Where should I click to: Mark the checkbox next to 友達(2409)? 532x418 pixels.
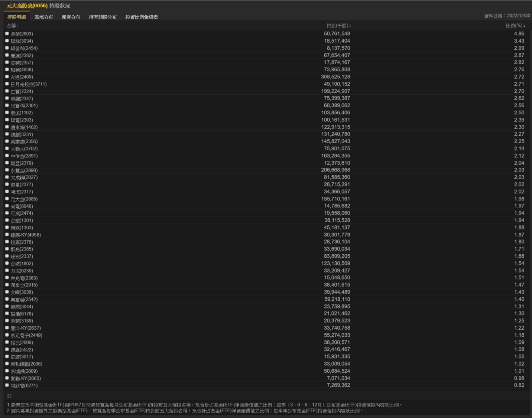pyautogui.click(x=7, y=76)
